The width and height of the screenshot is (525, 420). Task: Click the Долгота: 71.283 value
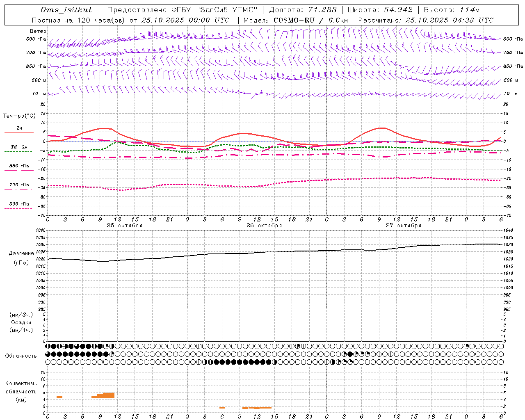click(303, 10)
